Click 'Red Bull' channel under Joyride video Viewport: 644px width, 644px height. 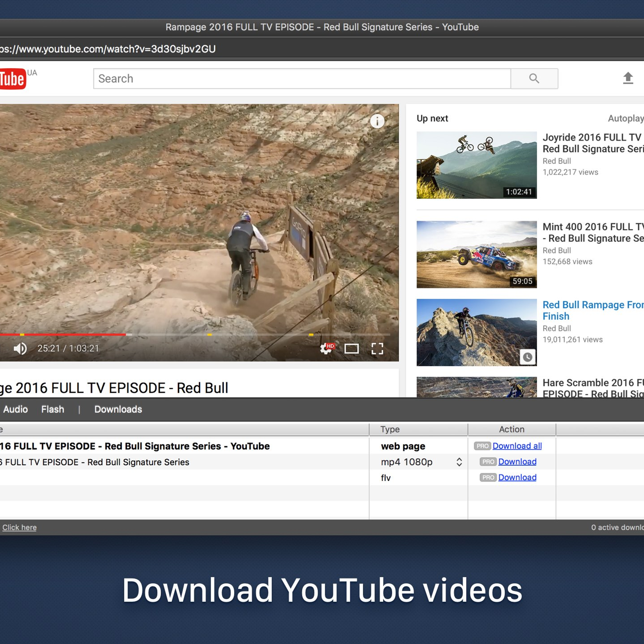(x=557, y=161)
